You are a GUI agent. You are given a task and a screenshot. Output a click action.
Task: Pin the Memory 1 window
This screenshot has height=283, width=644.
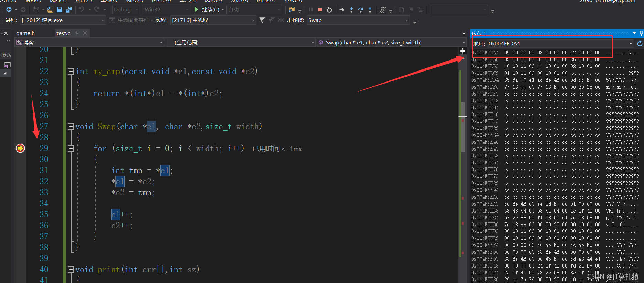641,33
